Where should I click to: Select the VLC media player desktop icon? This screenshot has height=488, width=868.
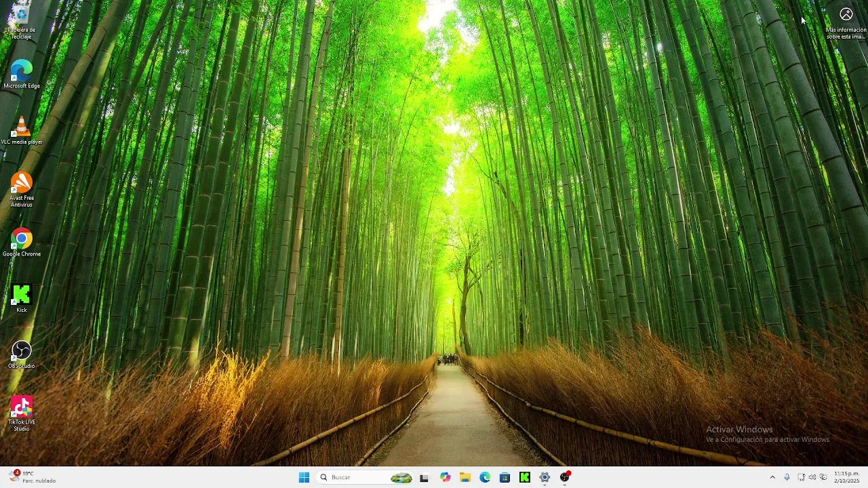pyautogui.click(x=21, y=131)
